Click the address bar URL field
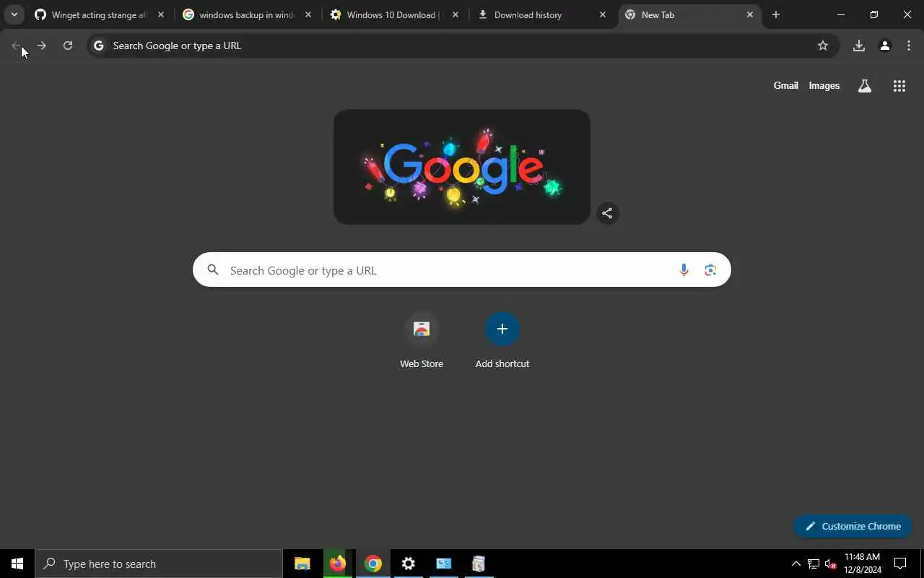Screen dimensions: 924x578 click(x=462, y=46)
